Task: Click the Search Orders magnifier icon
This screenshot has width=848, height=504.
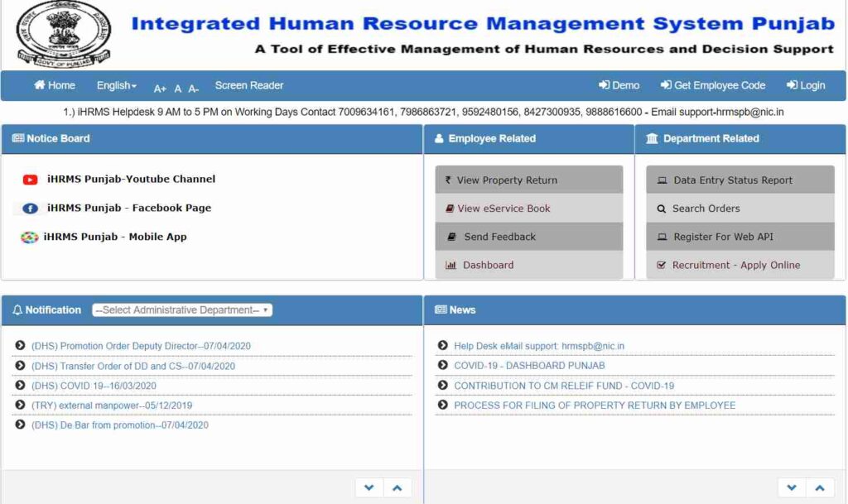Action: click(659, 209)
